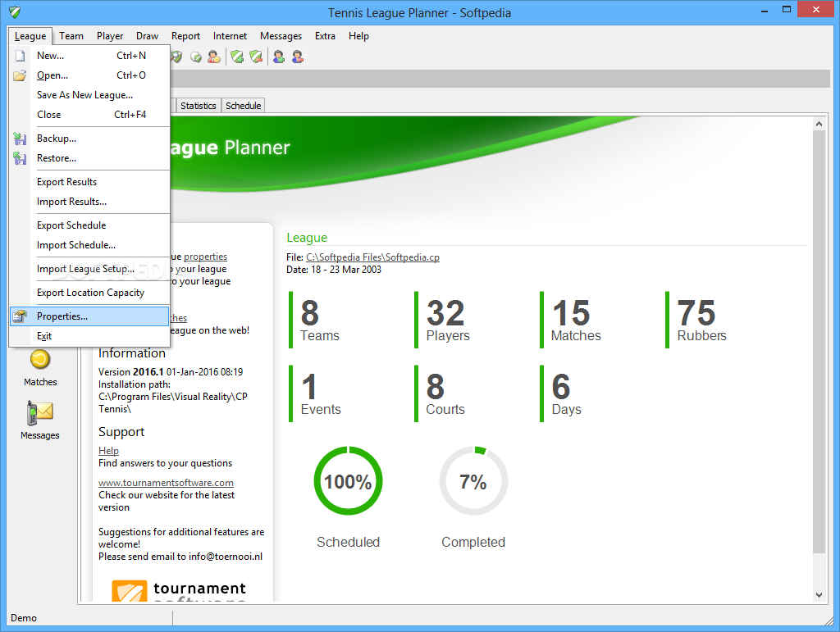Click the floppy icon beside Backup
This screenshot has height=632, width=840.
point(20,139)
